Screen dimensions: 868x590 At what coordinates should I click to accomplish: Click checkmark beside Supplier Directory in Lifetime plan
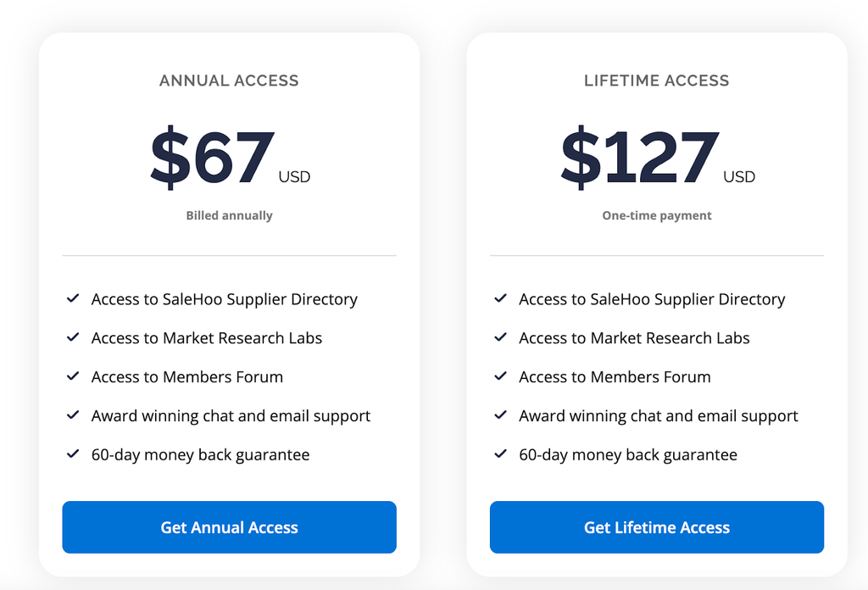pos(500,299)
